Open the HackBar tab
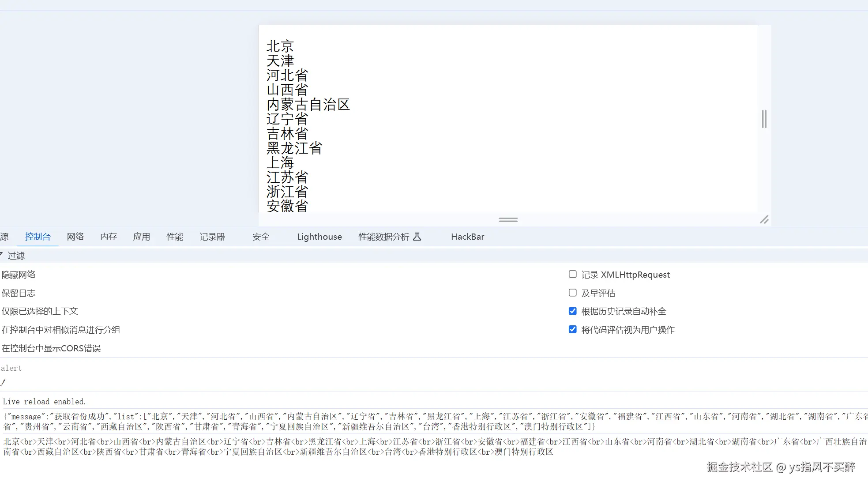The width and height of the screenshot is (868, 486). [x=467, y=237]
